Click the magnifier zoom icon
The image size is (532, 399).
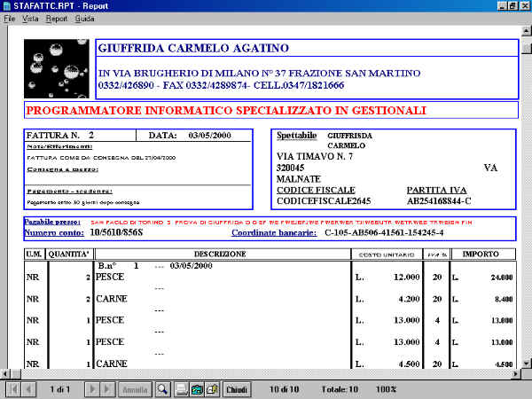(x=162, y=389)
